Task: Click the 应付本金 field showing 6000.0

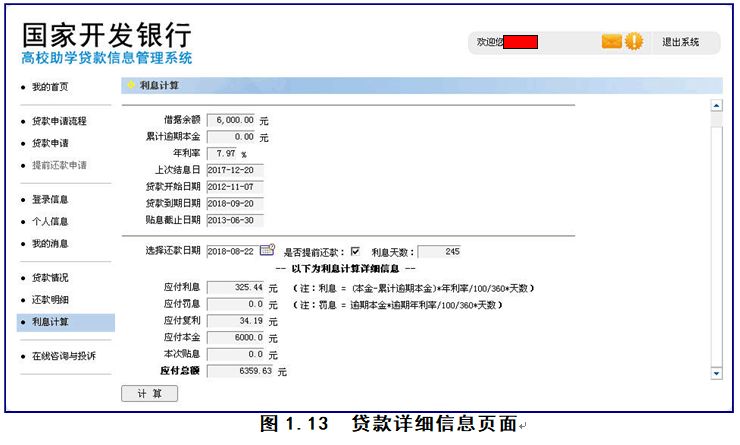Action: [235, 338]
